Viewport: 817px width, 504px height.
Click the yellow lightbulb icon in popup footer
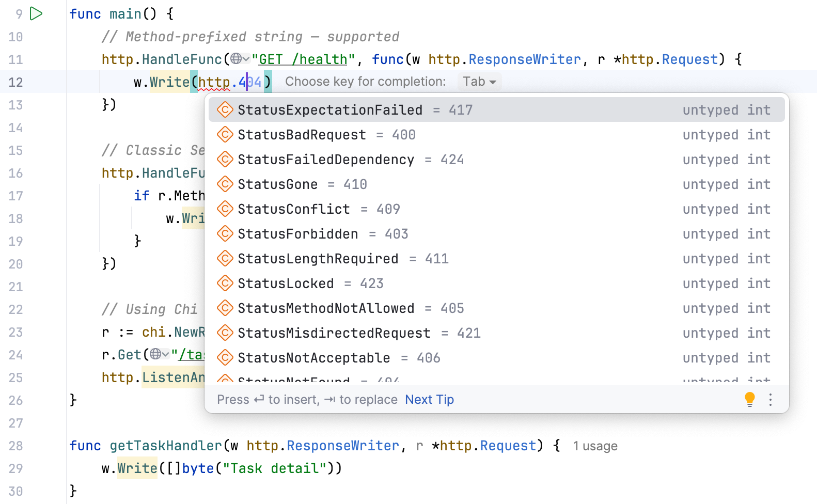click(x=750, y=399)
